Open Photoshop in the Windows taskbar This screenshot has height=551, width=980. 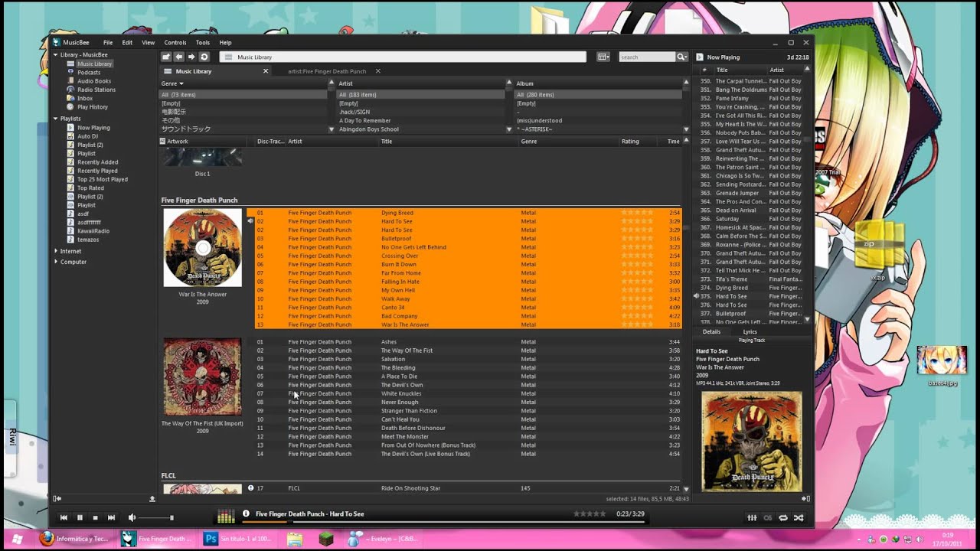click(x=237, y=539)
